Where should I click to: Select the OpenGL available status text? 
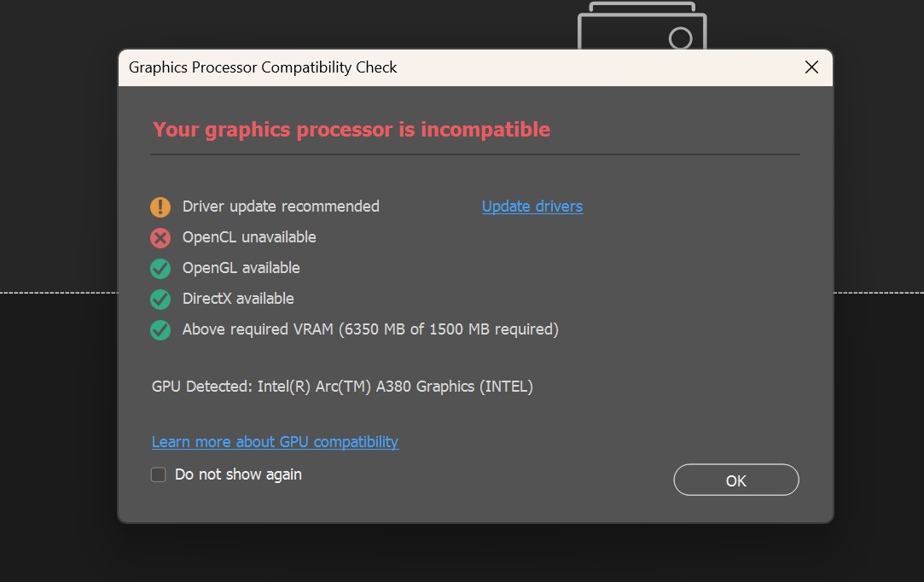[x=241, y=268]
